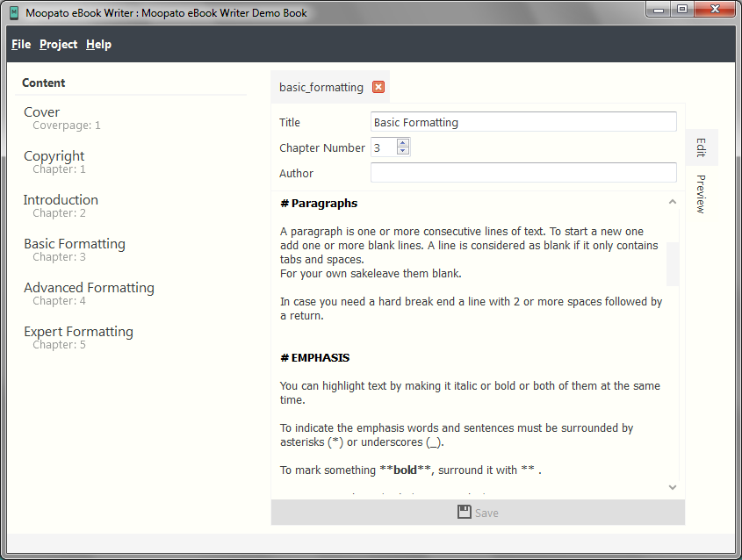Open the File menu

coord(21,44)
